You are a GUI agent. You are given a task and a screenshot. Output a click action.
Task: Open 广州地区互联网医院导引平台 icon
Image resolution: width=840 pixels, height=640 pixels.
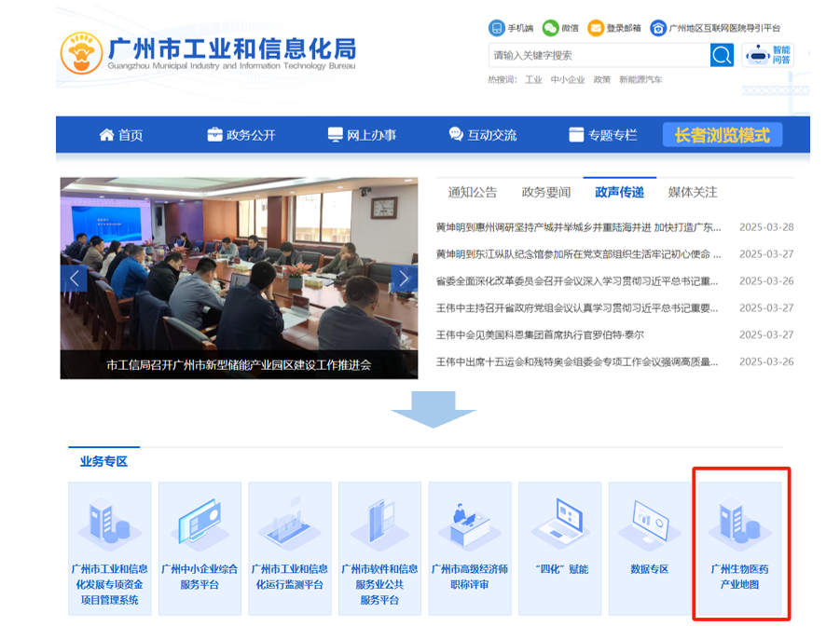(x=658, y=28)
